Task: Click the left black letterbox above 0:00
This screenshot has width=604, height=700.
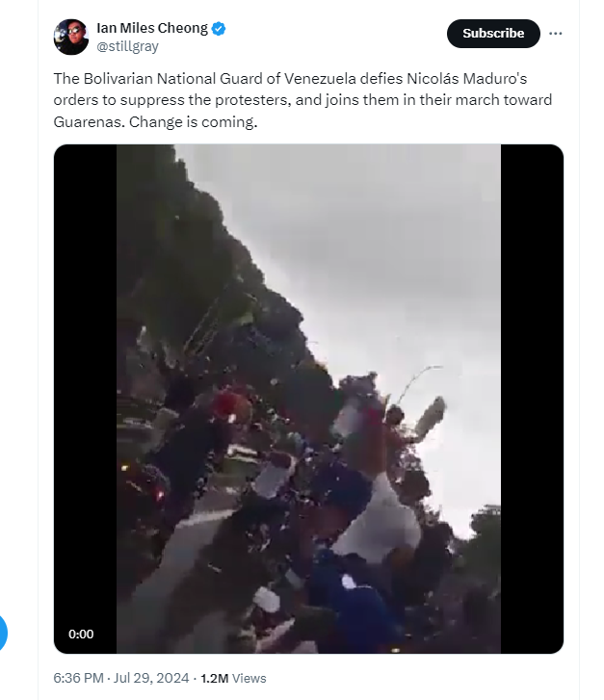Action: tap(85, 379)
